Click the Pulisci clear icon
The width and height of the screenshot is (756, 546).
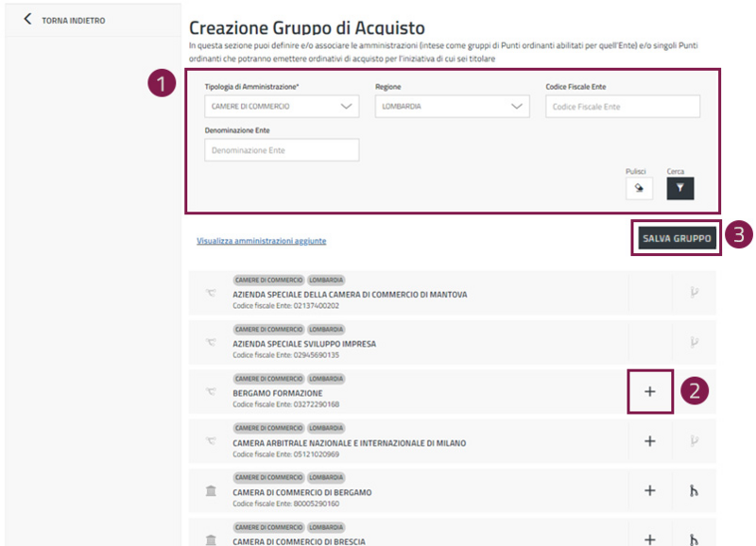coord(638,188)
